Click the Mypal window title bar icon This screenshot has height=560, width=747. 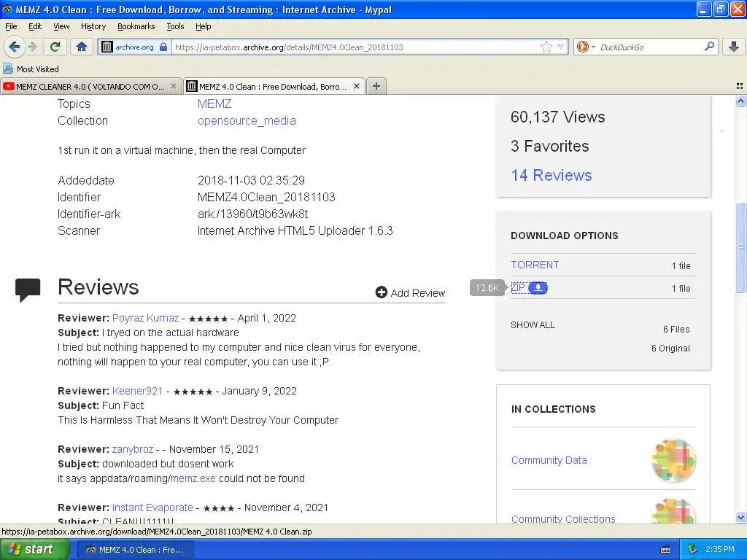pyautogui.click(x=7, y=9)
